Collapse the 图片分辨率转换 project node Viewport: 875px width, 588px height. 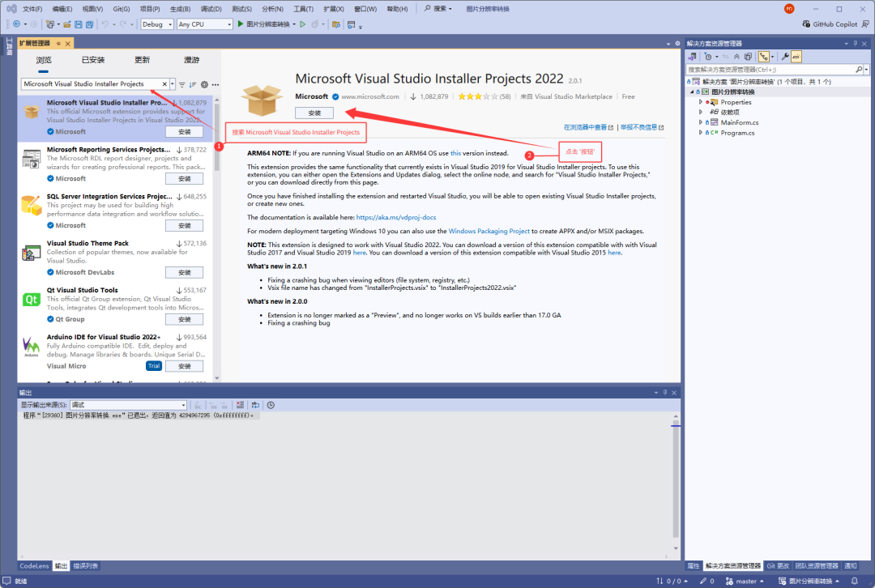pyautogui.click(x=693, y=92)
